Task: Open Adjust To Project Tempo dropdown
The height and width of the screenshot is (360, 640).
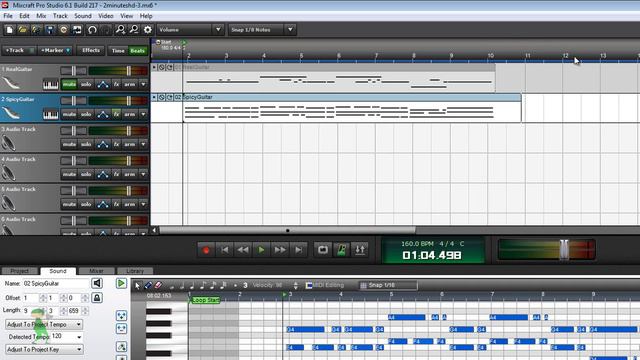Action: [x=44, y=324]
